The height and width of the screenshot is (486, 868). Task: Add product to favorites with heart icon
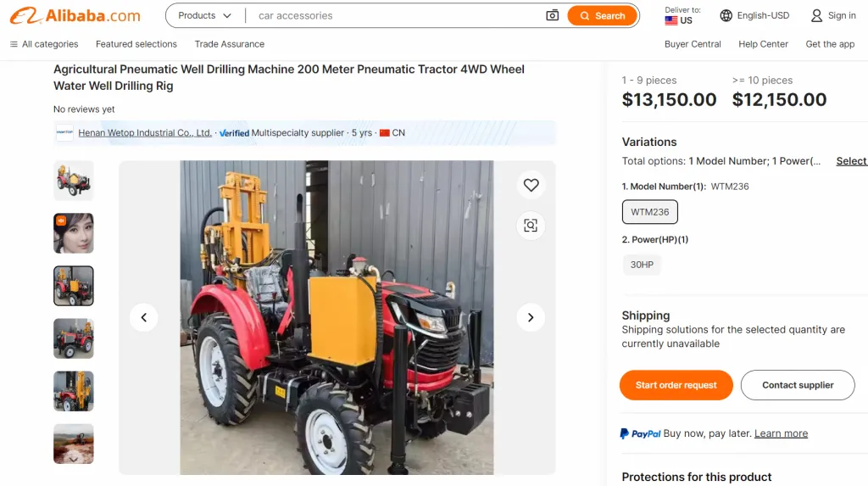click(x=531, y=185)
